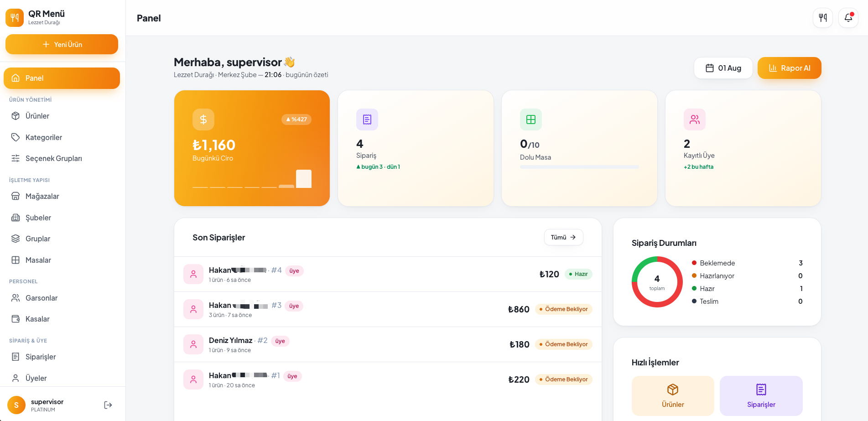The height and width of the screenshot is (421, 868).
Task: Click the green table grid icon
Action: (x=531, y=120)
